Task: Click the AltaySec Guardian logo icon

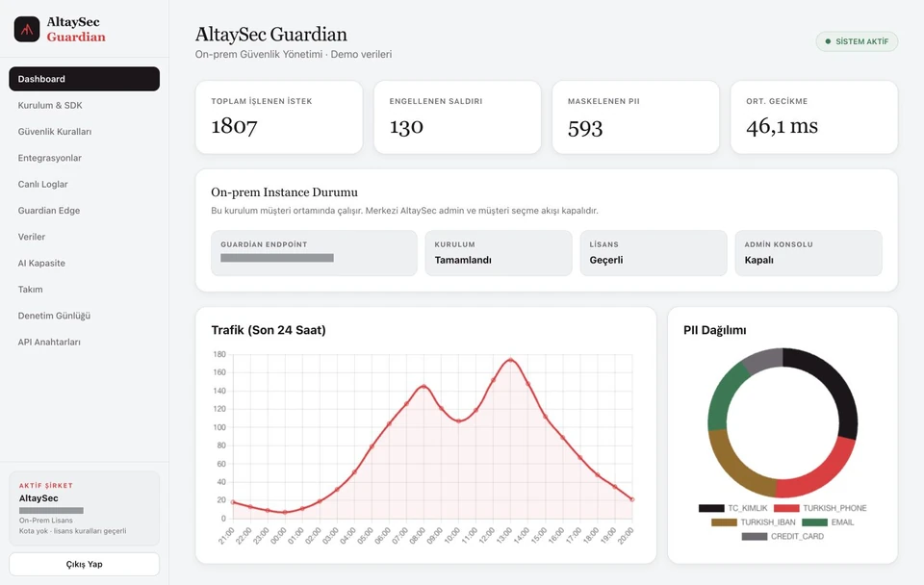Action: [27, 30]
